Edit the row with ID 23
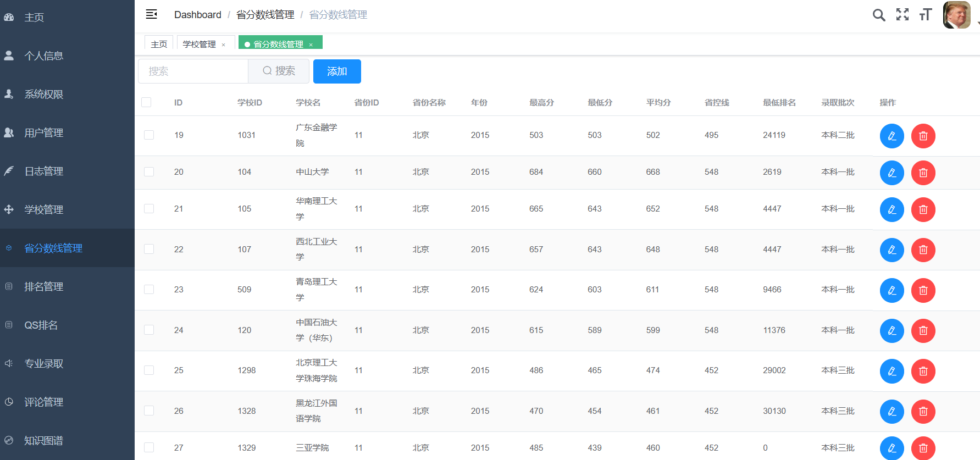This screenshot has height=460, width=980. pyautogui.click(x=892, y=290)
